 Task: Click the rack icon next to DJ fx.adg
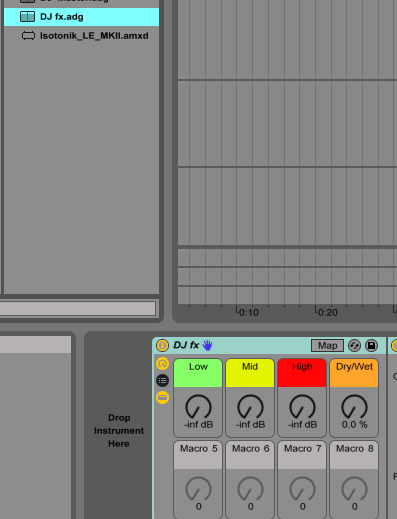(x=27, y=17)
